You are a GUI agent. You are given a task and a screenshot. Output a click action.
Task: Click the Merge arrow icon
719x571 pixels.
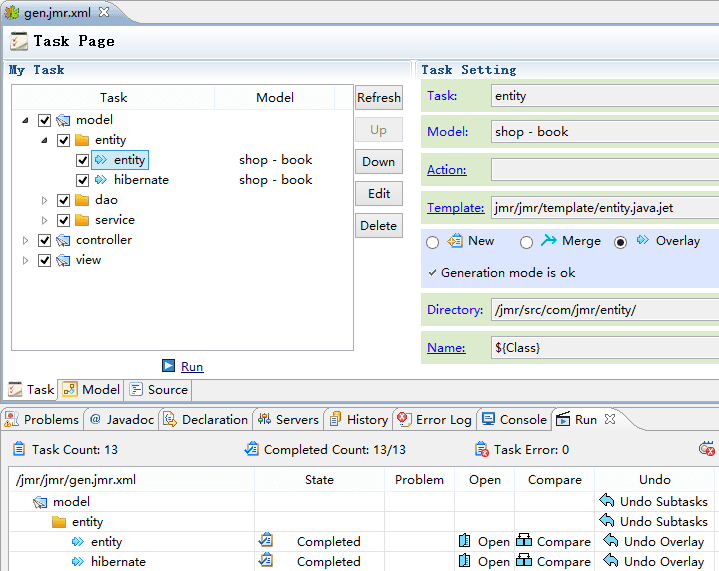(548, 240)
